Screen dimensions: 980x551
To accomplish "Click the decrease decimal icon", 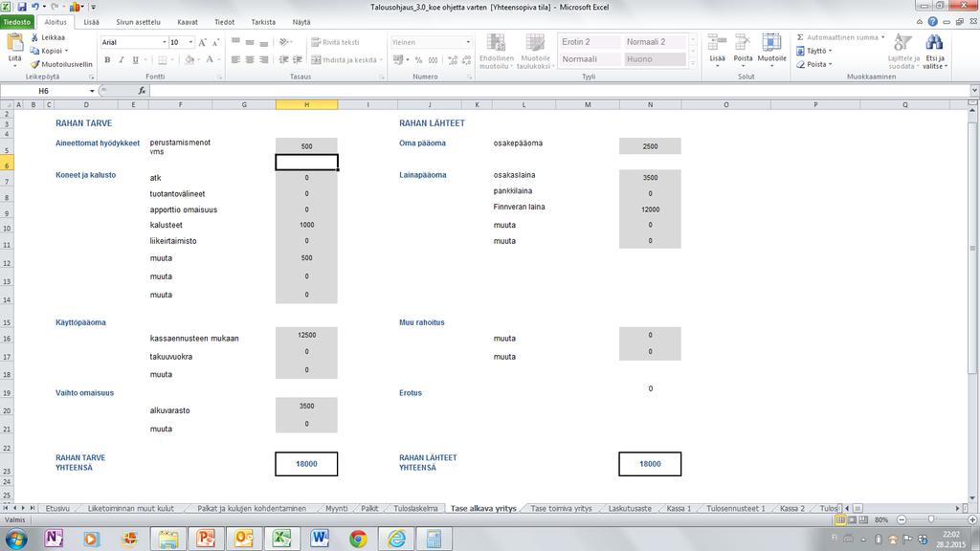I will pos(466,60).
